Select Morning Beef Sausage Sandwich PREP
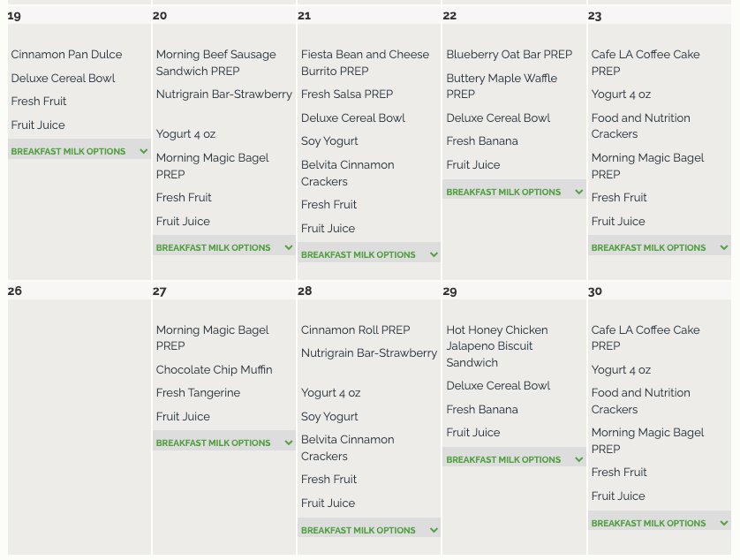Screen dimensions: 740x560 215,63
